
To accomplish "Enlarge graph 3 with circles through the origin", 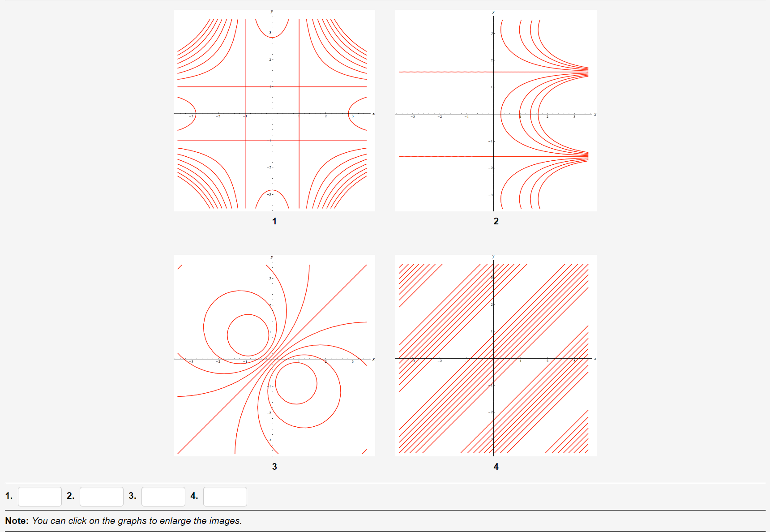I will pyautogui.click(x=274, y=356).
